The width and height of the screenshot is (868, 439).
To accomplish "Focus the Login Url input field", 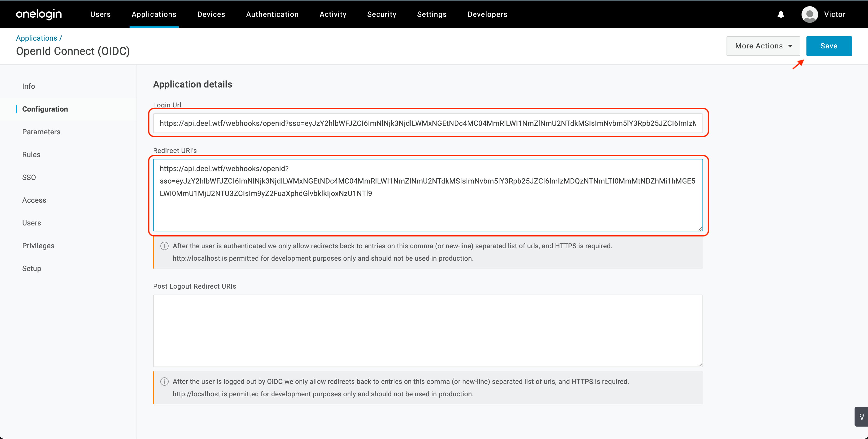I will (x=428, y=123).
